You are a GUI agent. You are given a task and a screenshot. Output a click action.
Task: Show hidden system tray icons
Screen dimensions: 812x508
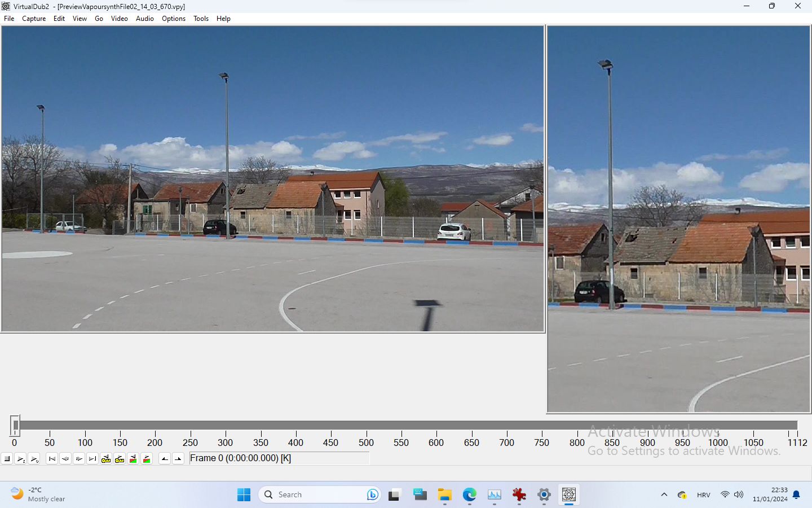664,495
